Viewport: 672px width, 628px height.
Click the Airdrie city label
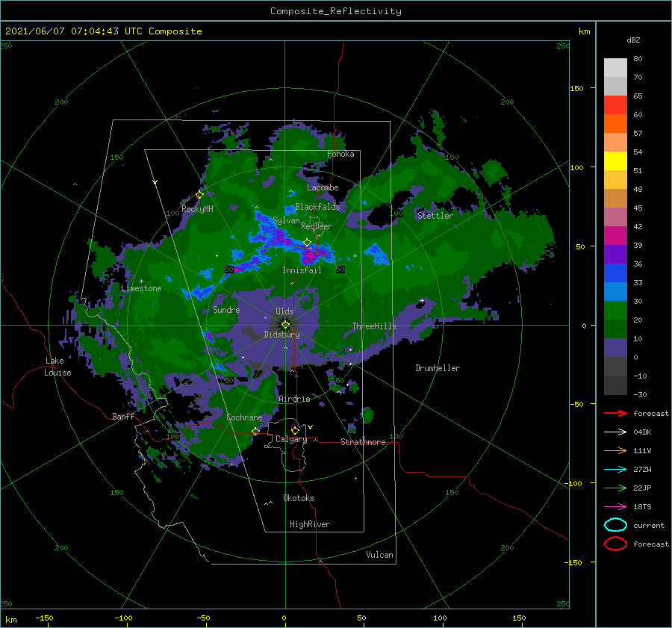coord(294,399)
